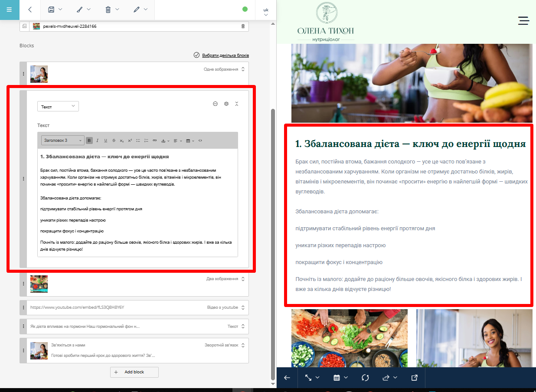Insert a link in the text editor
This screenshot has height=392, width=536.
[x=155, y=140]
